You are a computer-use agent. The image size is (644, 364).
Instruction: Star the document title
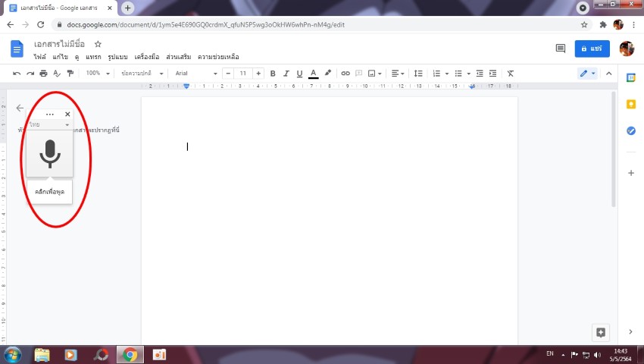pyautogui.click(x=98, y=44)
